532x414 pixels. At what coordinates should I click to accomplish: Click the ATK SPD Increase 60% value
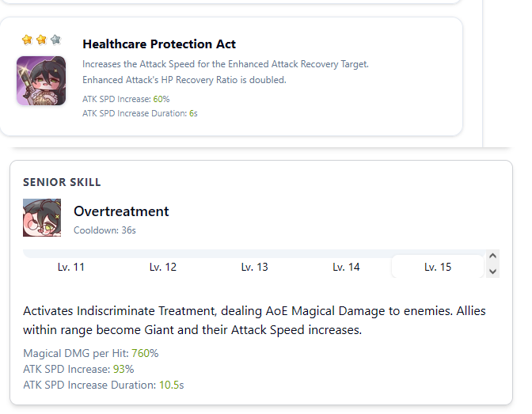[161, 99]
